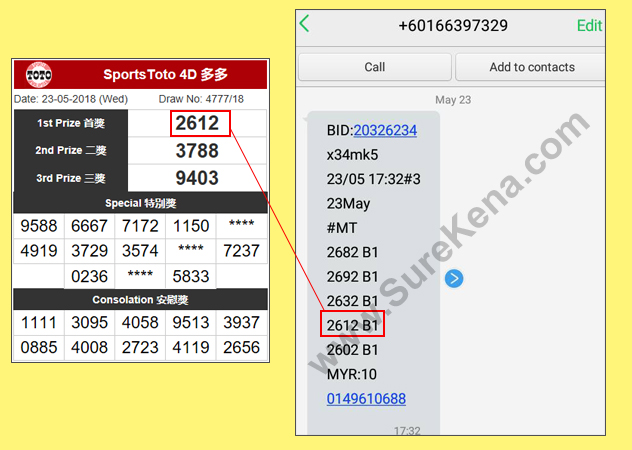
Task: Click special number 9588
Action: point(39,226)
